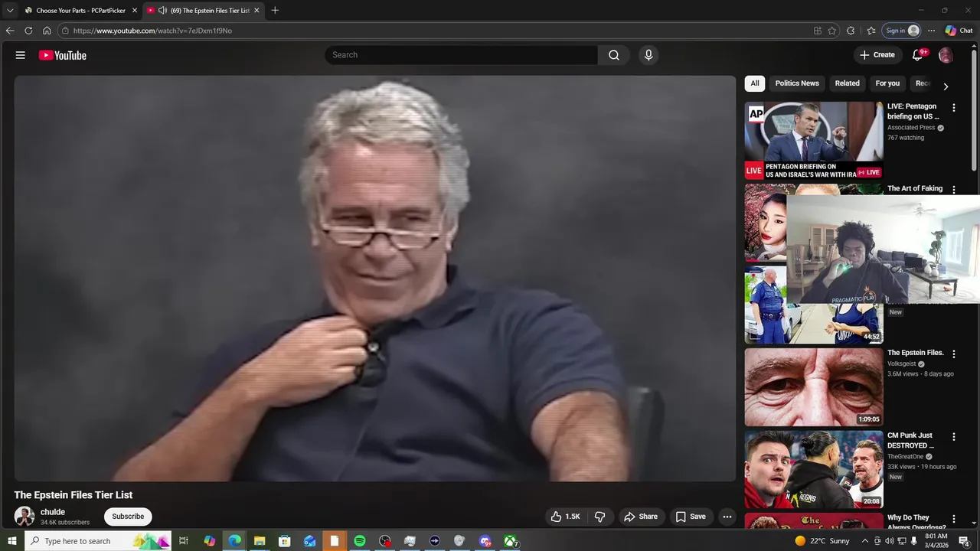Click the browser Sign in button
This screenshot has height=551, width=980.
pyautogui.click(x=901, y=31)
